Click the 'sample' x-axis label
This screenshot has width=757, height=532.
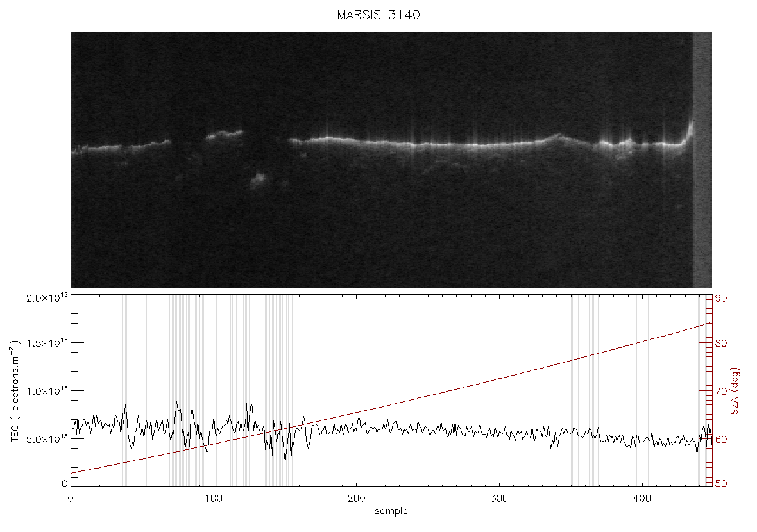point(391,511)
